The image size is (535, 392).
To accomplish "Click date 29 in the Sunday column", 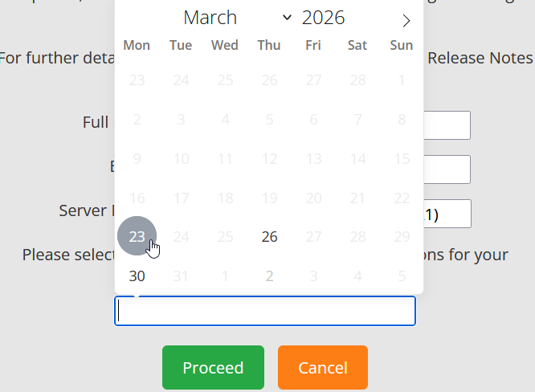I will 402,236.
